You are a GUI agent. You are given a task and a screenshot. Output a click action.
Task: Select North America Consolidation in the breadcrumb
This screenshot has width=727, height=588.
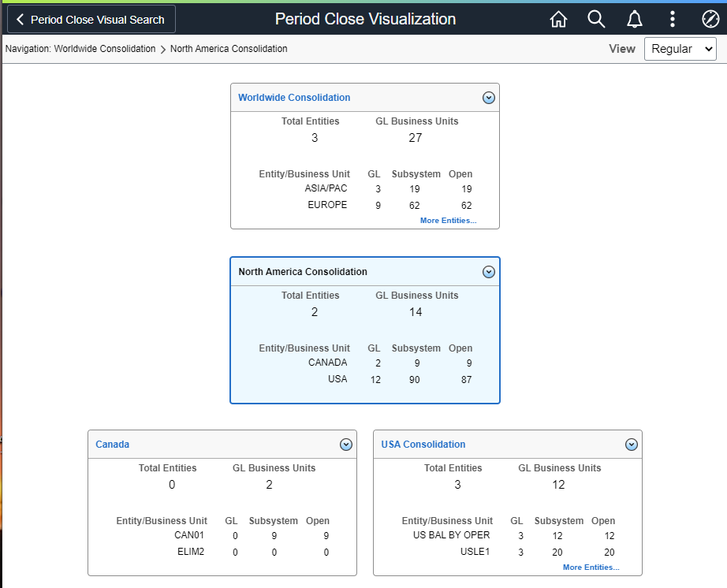pyautogui.click(x=229, y=48)
